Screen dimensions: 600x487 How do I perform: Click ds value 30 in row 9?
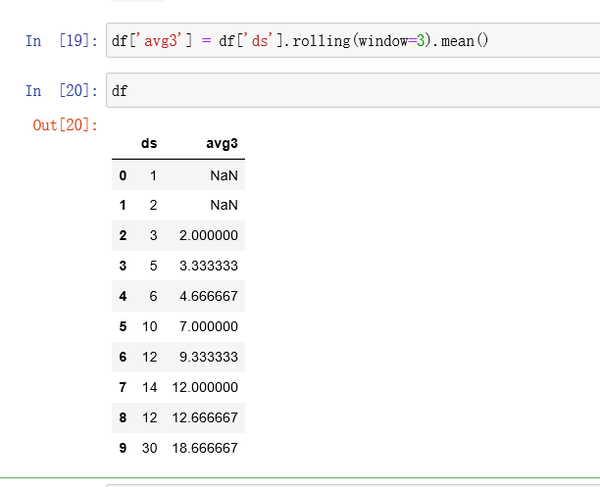point(150,448)
